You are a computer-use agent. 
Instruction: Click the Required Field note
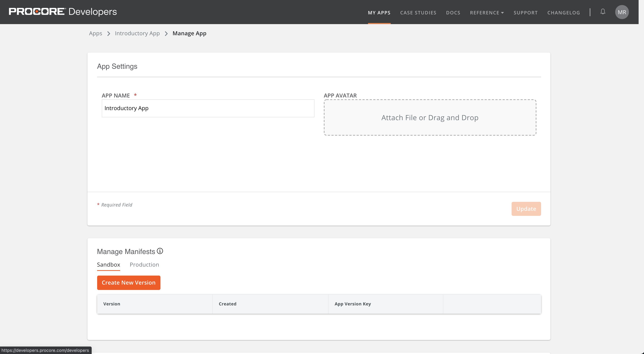coord(115,205)
